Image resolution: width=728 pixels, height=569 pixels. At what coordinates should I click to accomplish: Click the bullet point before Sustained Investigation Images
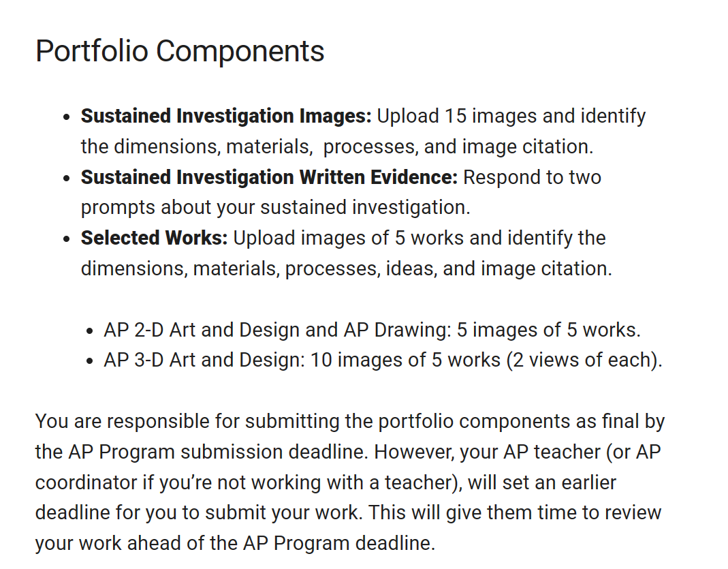(66, 117)
